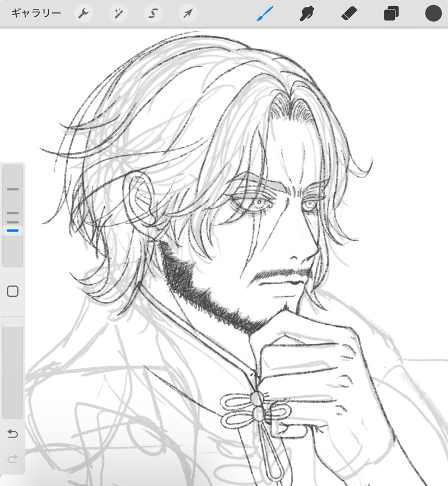Open the Actions wrench menu

pos(83,13)
